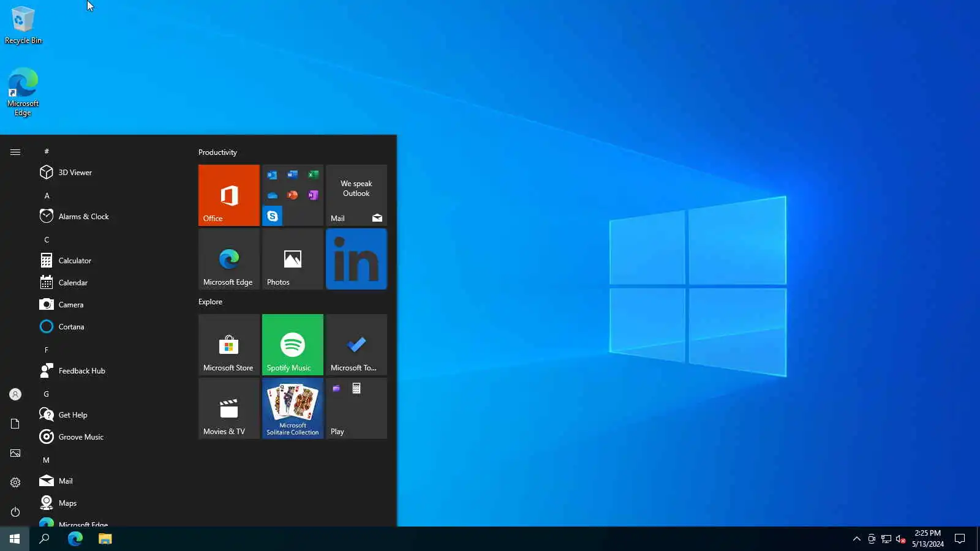Expand the Start menu hamburger navigation

click(x=15, y=152)
